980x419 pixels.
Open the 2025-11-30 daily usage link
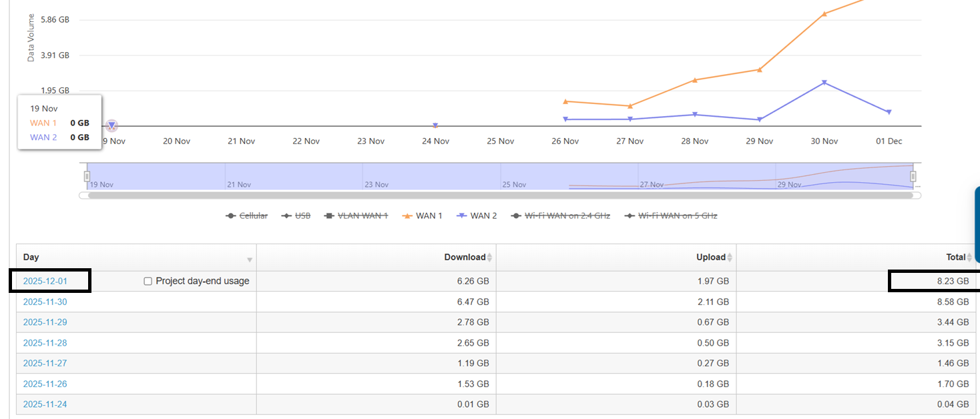[x=45, y=302]
